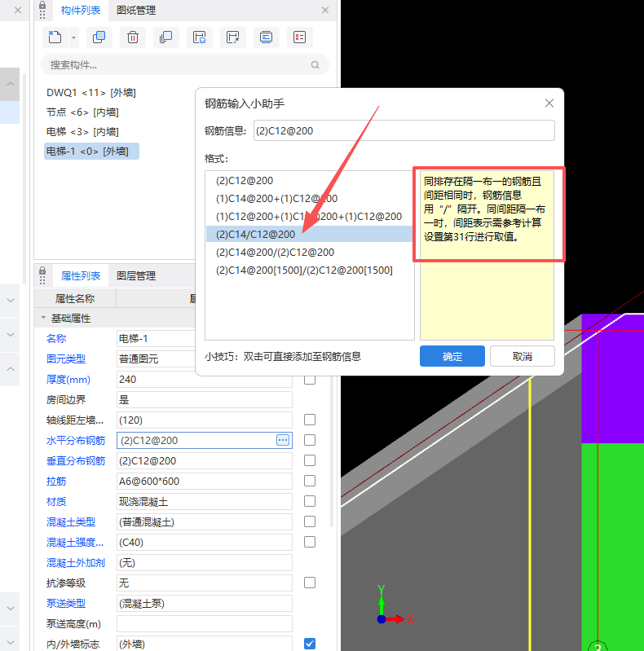The image size is (644, 651).
Task: Toggle checkbox for 垂直分布钢筋 row
Action: [x=310, y=460]
